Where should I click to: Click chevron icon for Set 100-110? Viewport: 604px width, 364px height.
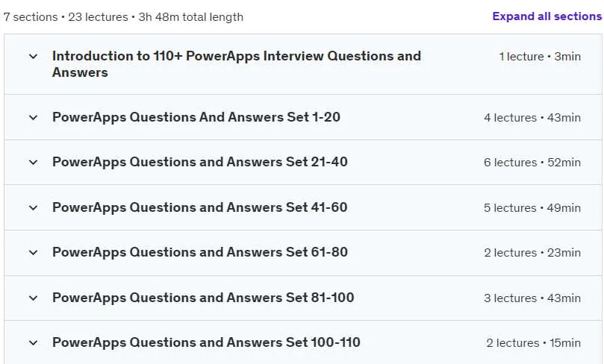tap(33, 343)
